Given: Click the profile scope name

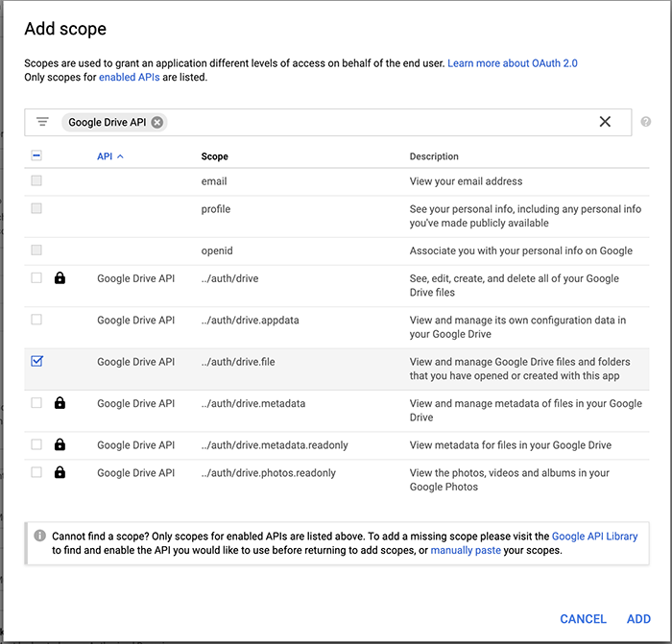Looking at the screenshot, I should coord(216,209).
